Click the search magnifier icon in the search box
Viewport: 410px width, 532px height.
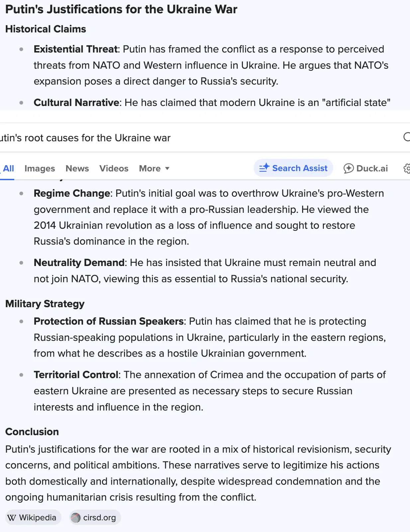(406, 137)
